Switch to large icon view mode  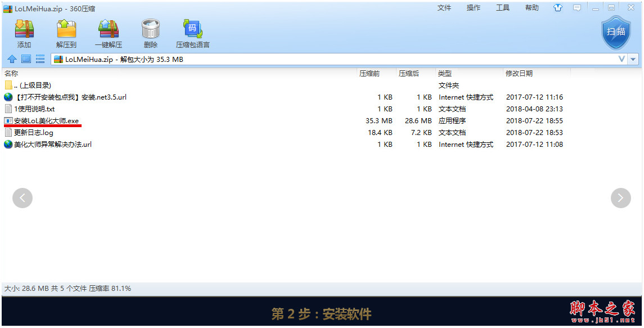[x=26, y=59]
